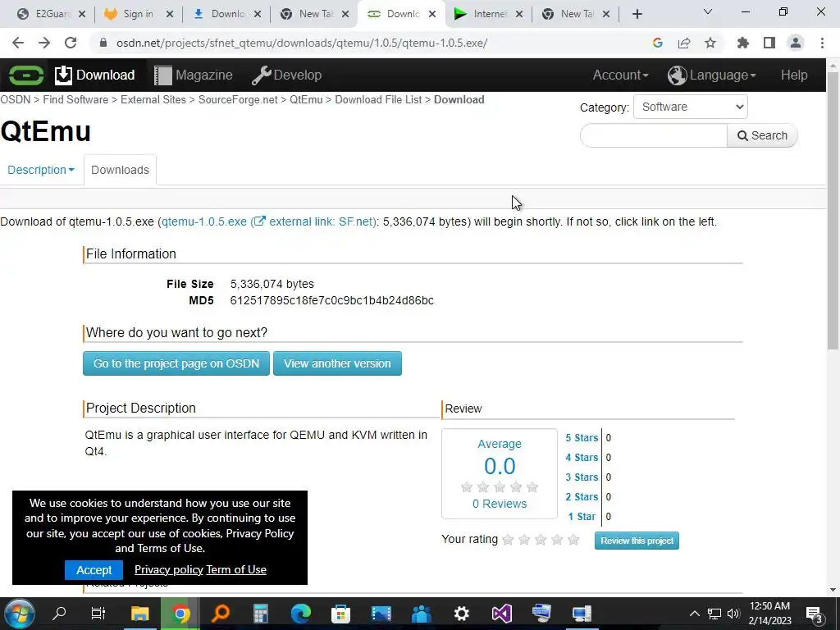Open File Explorer from taskbar
This screenshot has height=630, width=840.
click(x=139, y=614)
